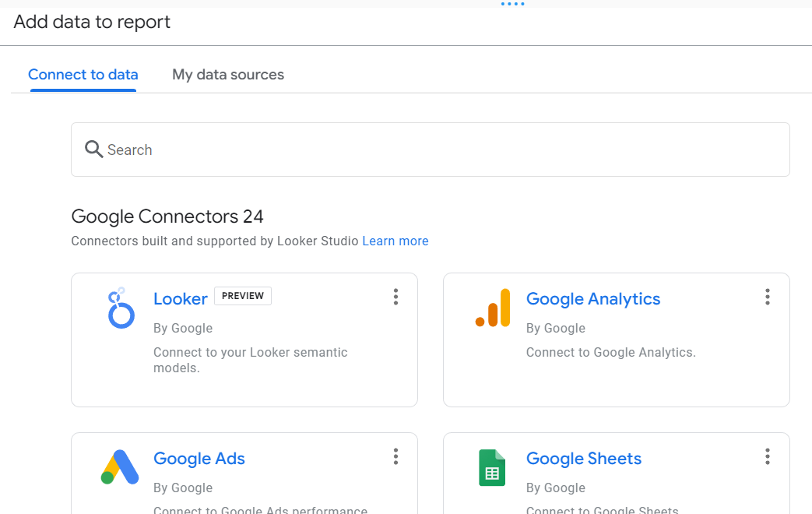The image size is (812, 514).
Task: Click the Google Analytics card description text
Action: tap(611, 352)
